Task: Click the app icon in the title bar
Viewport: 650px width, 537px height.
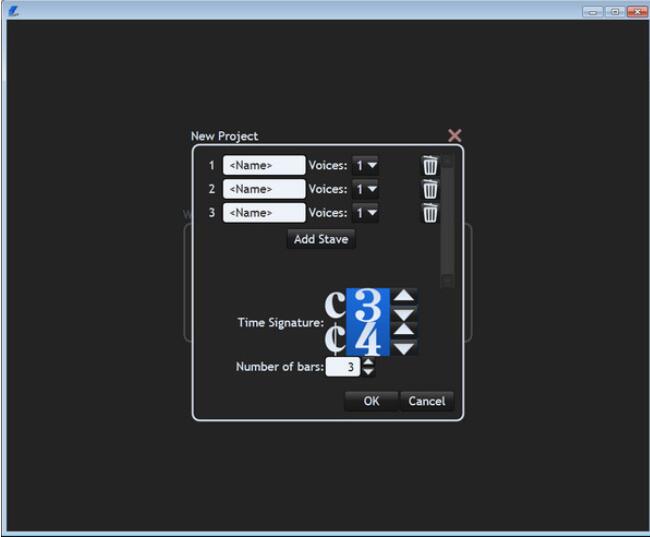Action: [x=13, y=10]
